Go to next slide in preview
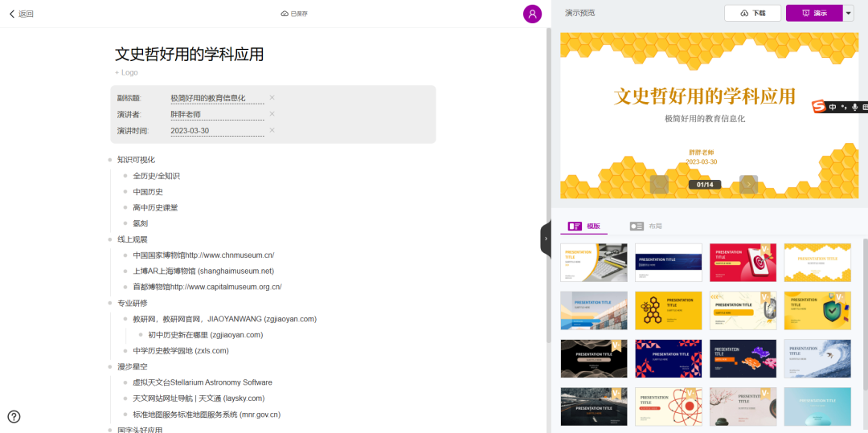868x433 pixels. coord(748,184)
